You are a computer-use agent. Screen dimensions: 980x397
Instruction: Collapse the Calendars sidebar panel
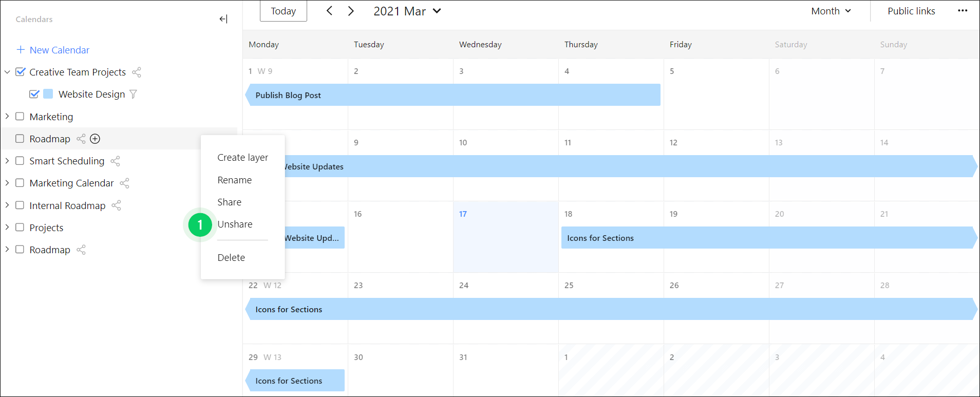point(223,19)
